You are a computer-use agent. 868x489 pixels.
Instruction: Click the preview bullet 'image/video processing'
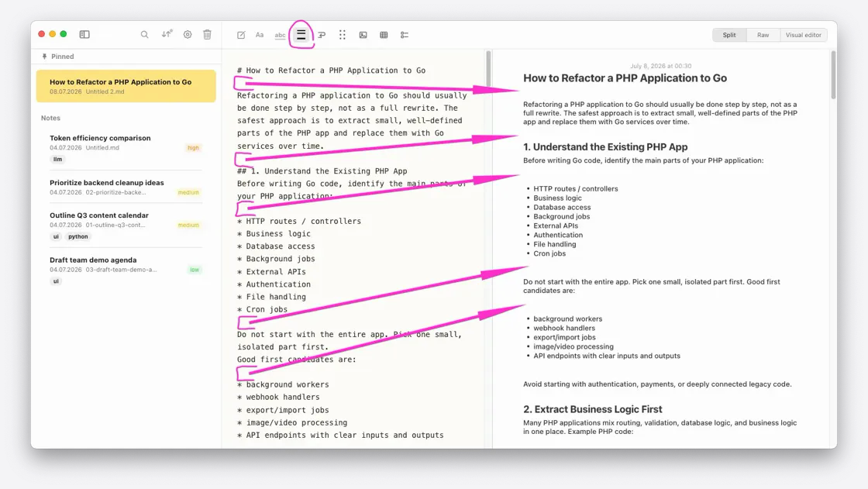[x=573, y=346]
